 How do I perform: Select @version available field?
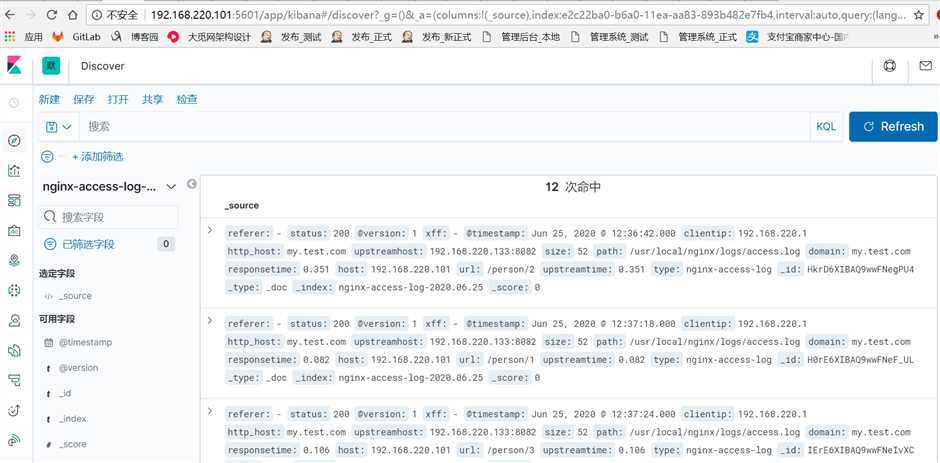[x=79, y=368]
